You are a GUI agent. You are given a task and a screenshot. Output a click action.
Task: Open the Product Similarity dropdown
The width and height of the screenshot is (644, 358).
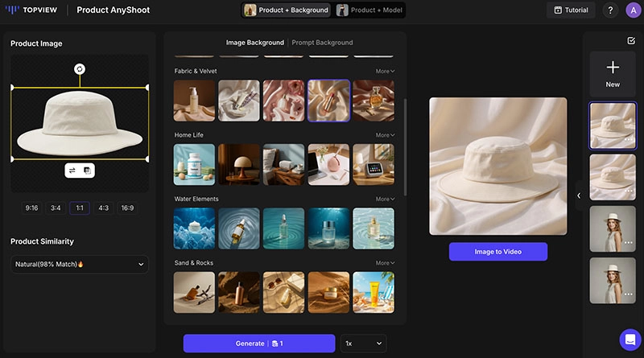(80, 264)
